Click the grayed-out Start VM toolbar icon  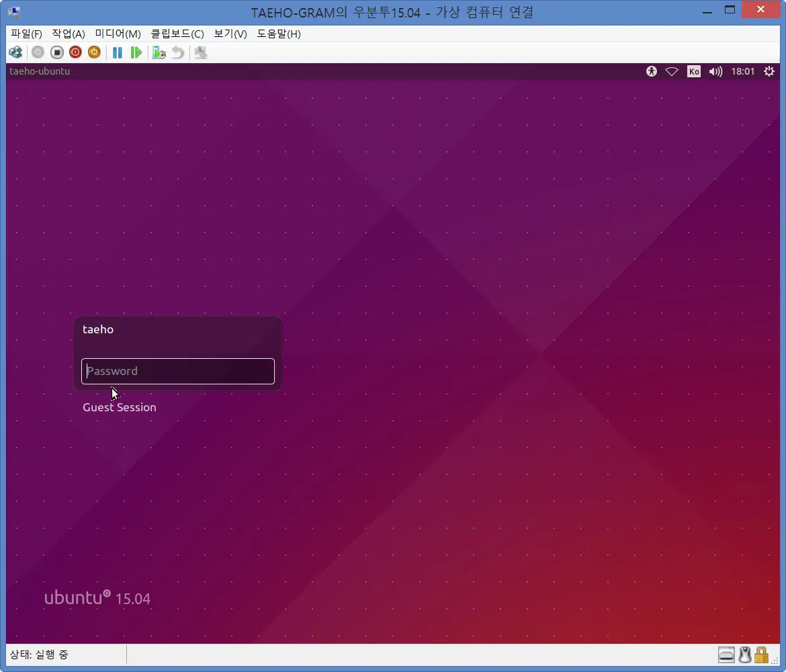click(x=38, y=52)
